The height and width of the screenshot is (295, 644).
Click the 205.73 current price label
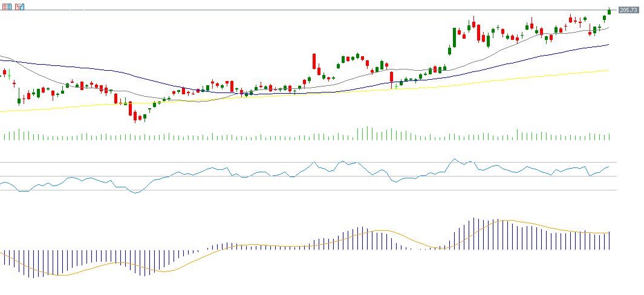629,10
